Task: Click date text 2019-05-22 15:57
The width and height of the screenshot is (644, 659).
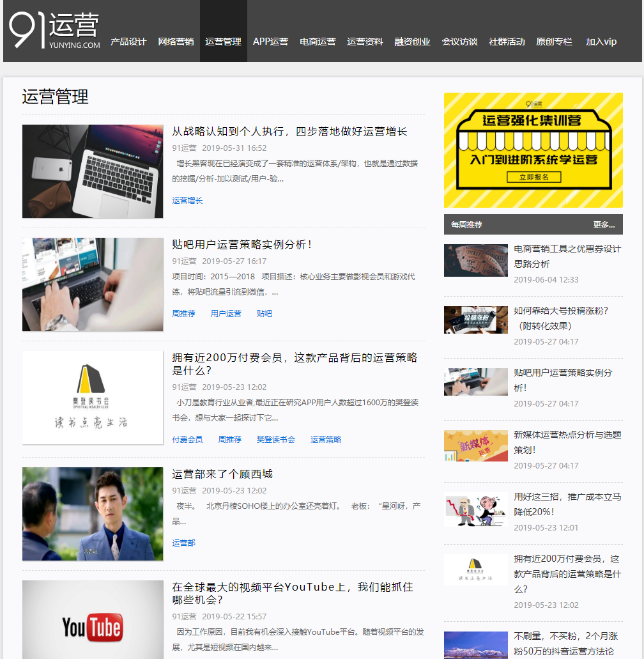Action: coord(234,617)
